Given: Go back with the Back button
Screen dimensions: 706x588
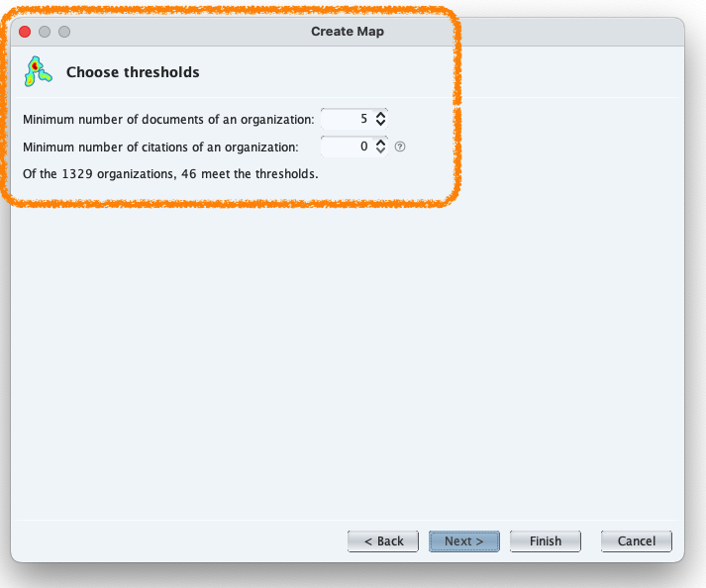Looking at the screenshot, I should pyautogui.click(x=383, y=541).
